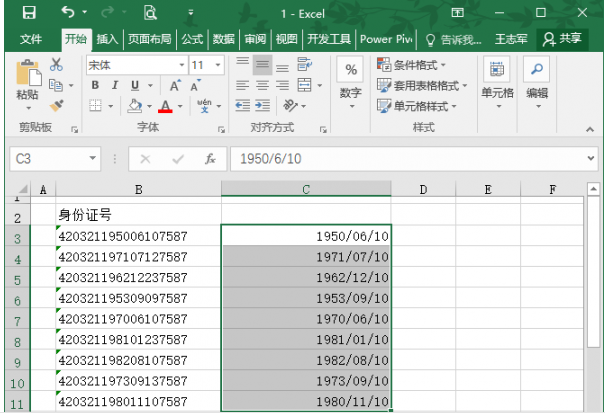The width and height of the screenshot is (605, 414).
Task: Click the Align Left icon
Action: click(242, 85)
